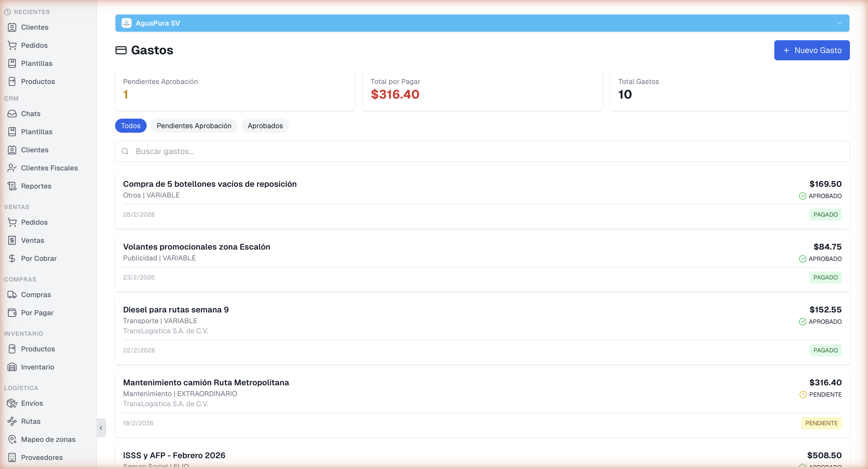The width and height of the screenshot is (868, 469).
Task: Click the Nuevo Gasto button
Action: 812,50
